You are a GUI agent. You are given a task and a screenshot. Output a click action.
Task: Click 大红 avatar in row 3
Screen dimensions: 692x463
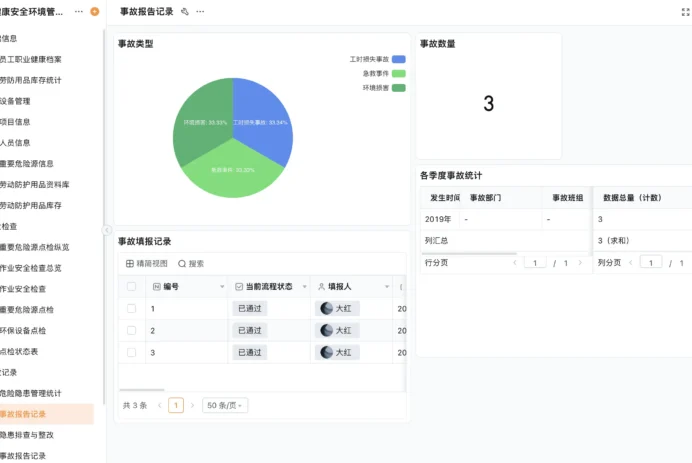coord(327,352)
